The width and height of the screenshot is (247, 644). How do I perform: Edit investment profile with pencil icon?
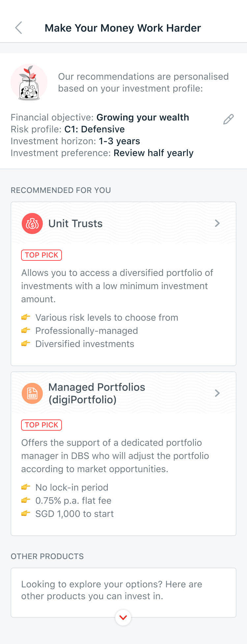coord(229,119)
